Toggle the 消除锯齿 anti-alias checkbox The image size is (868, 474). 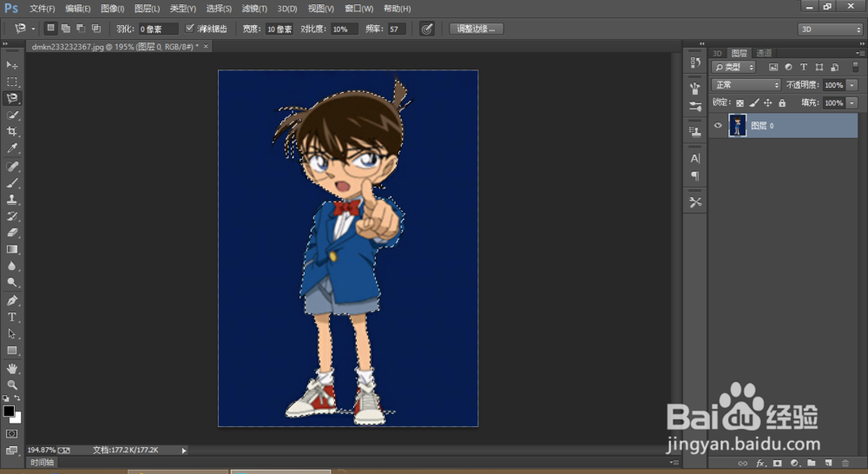[190, 29]
